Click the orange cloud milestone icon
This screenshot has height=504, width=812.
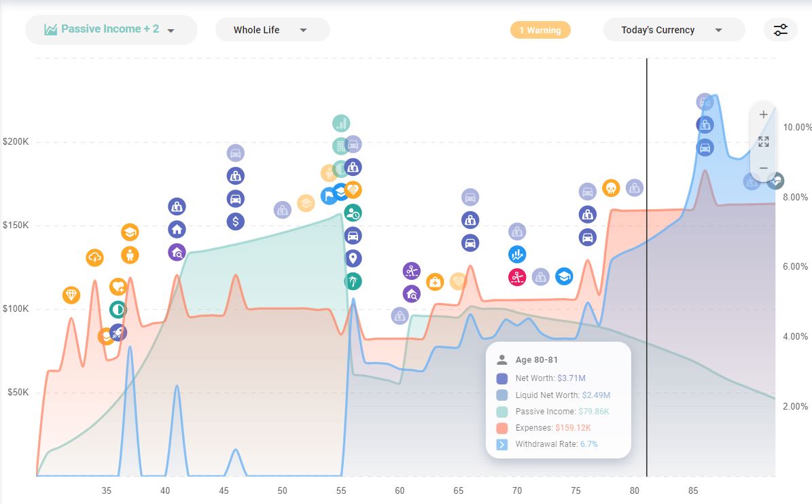point(95,257)
